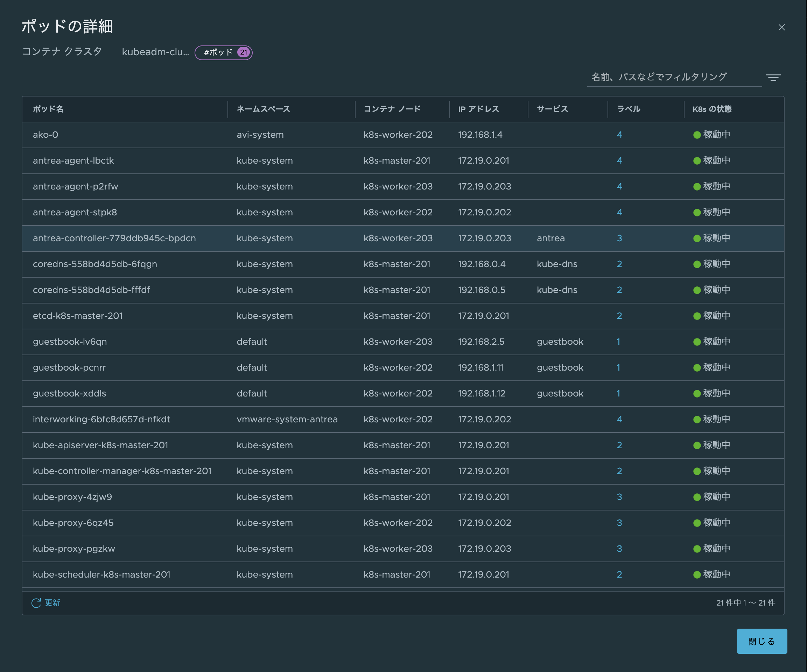This screenshot has width=807, height=672.
Task: Click the #ポッド 21 tag badge
Action: tap(223, 52)
